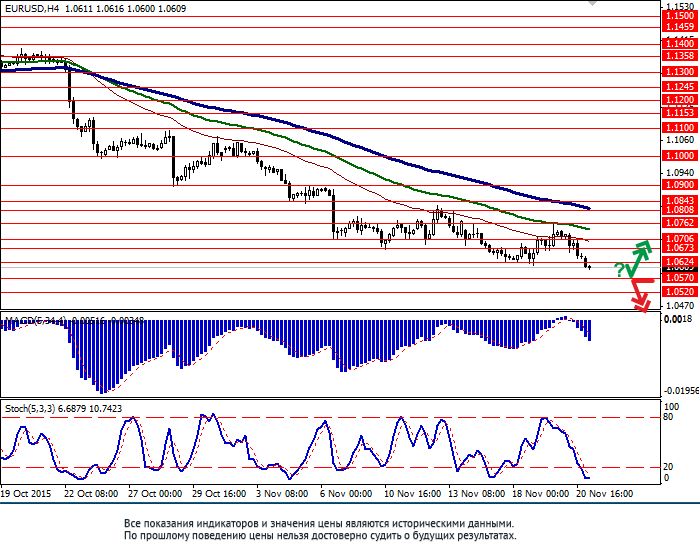Click the 1.1153 price level label
Viewport: 700px width, 552px height.
(680, 113)
